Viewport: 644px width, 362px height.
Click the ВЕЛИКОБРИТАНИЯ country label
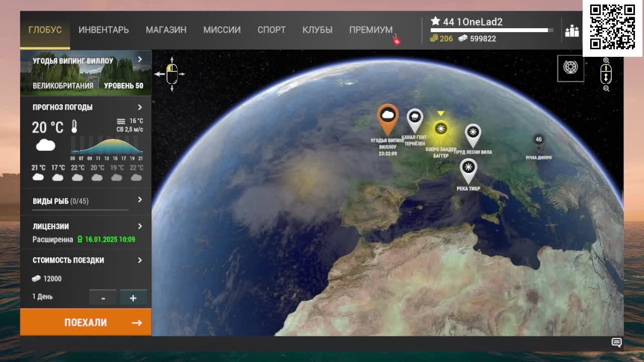pos(63,85)
